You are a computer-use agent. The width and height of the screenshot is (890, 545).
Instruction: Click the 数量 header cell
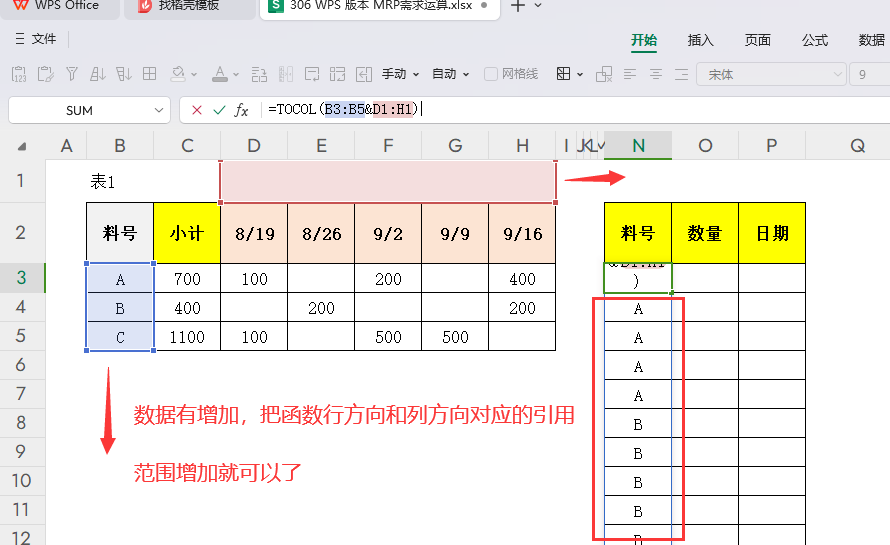705,233
